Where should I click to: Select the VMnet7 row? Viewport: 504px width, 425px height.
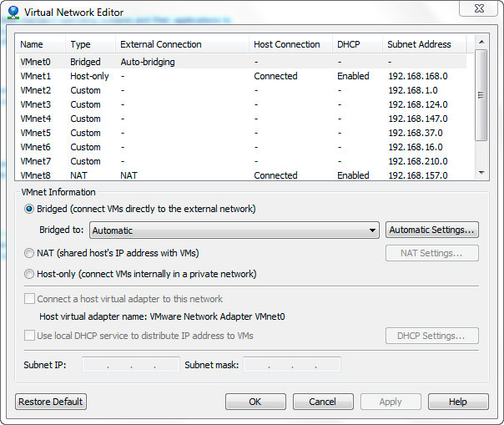[243, 161]
